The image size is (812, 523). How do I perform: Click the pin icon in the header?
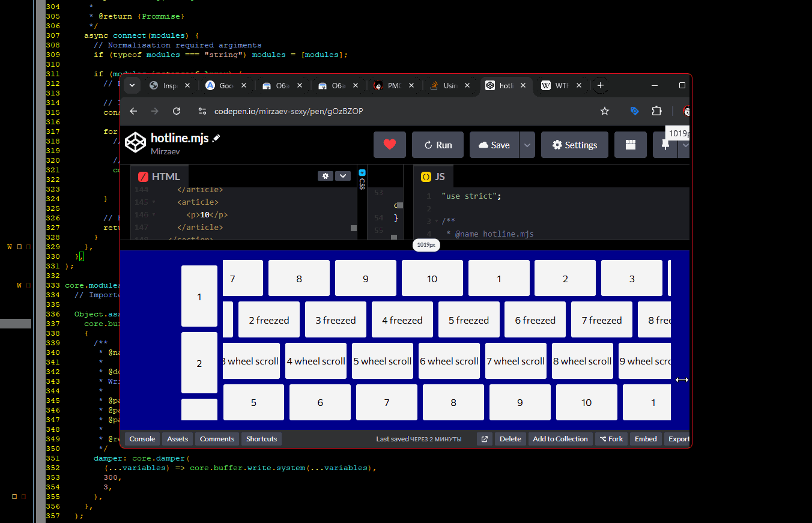pyautogui.click(x=664, y=145)
